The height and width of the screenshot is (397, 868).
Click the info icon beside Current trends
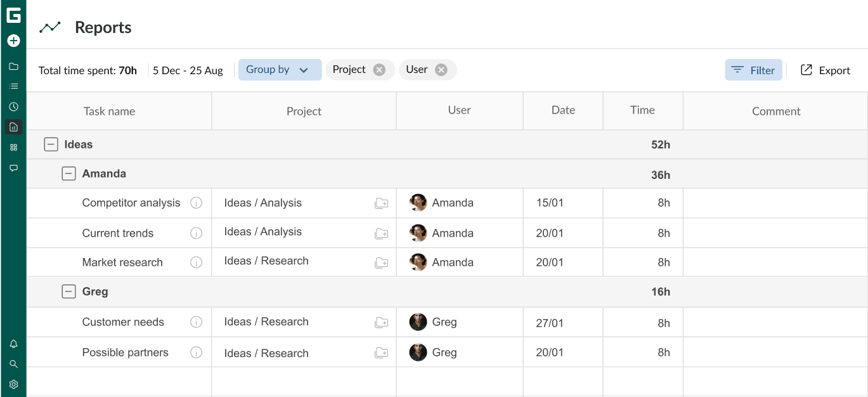pos(197,233)
